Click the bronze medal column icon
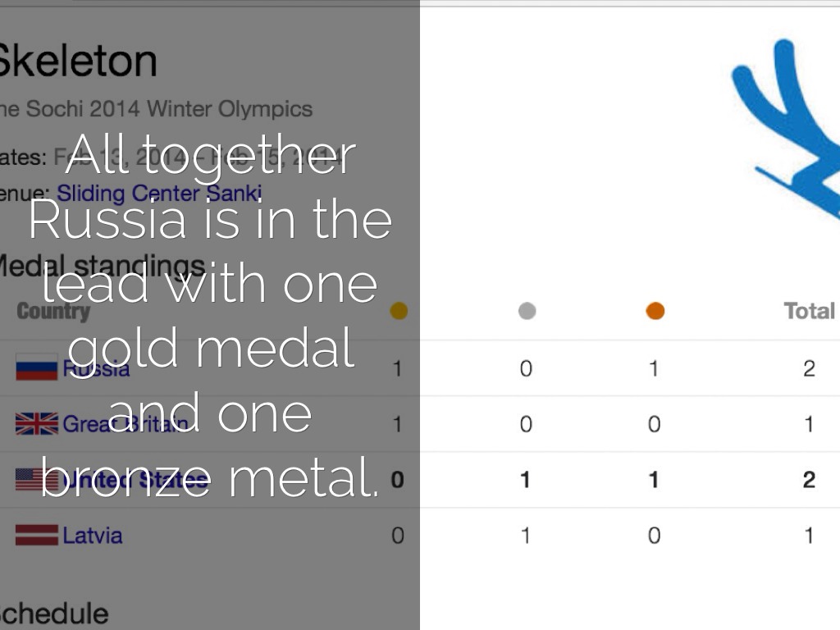Image resolution: width=840 pixels, height=630 pixels. tap(655, 311)
